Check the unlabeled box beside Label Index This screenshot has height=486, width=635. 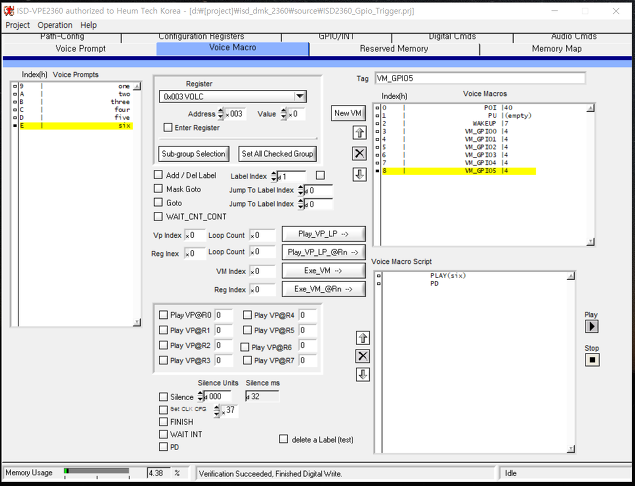click(x=320, y=175)
